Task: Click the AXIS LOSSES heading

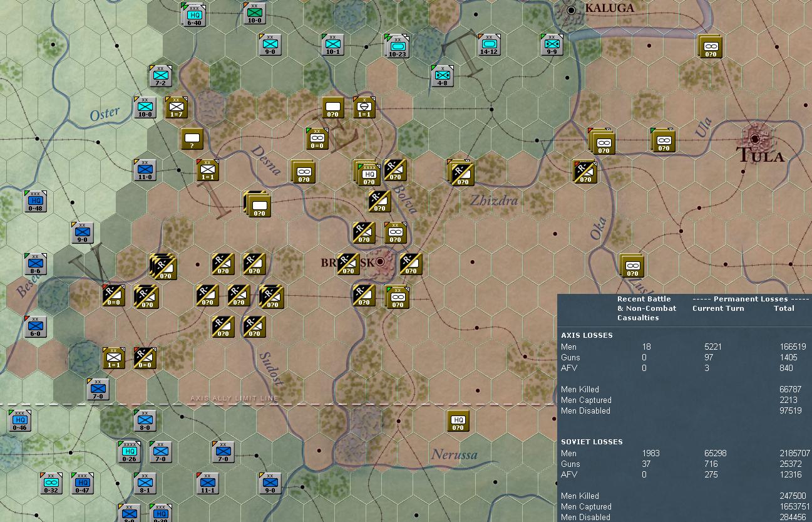Action: pyautogui.click(x=587, y=335)
